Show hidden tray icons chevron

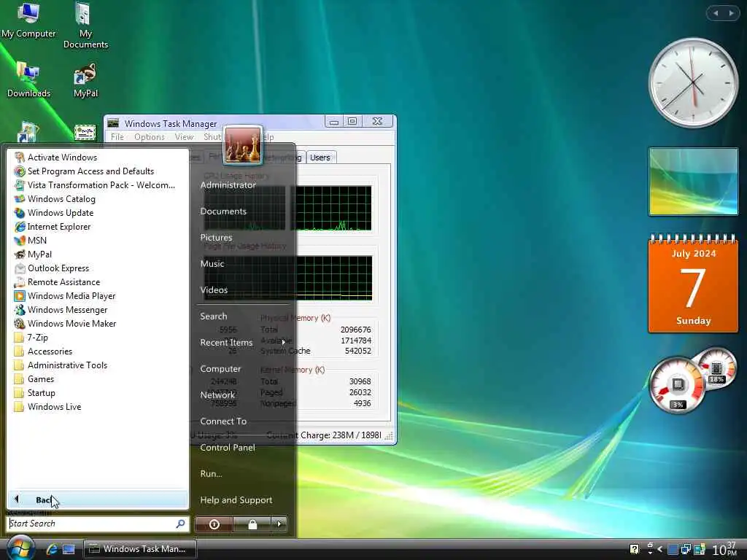pos(659,549)
